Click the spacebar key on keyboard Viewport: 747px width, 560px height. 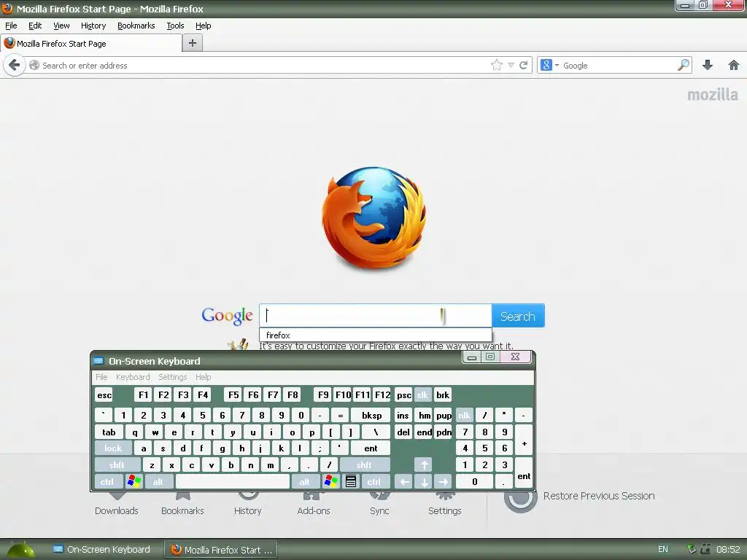[x=233, y=481]
